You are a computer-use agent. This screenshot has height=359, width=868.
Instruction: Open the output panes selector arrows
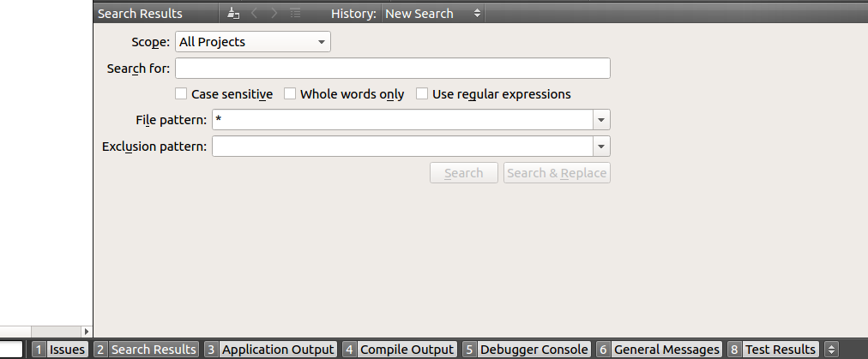coord(830,350)
